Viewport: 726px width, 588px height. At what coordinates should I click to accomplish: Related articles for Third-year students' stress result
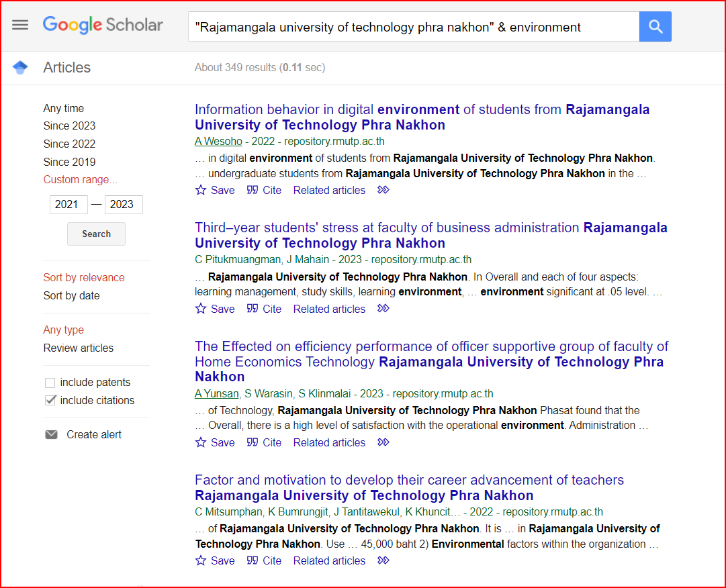click(x=329, y=309)
